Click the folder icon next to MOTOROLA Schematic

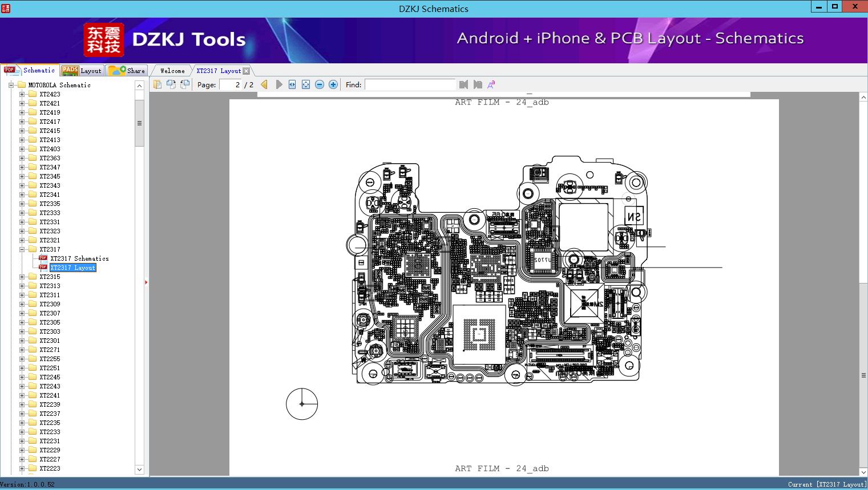[22, 85]
